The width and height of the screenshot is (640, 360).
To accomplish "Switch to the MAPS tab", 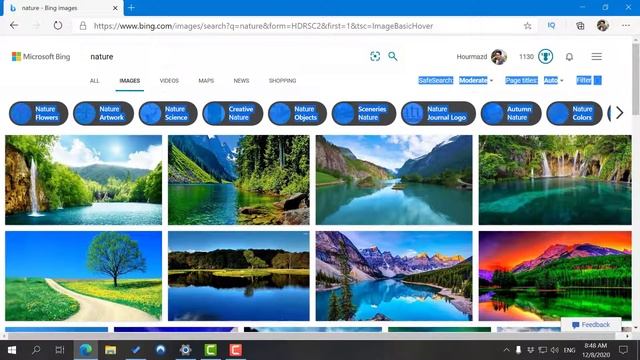I will 206,81.
